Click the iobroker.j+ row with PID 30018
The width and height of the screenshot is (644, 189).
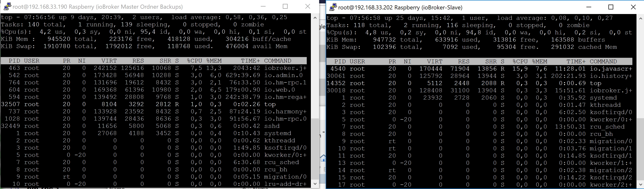tap(480, 90)
